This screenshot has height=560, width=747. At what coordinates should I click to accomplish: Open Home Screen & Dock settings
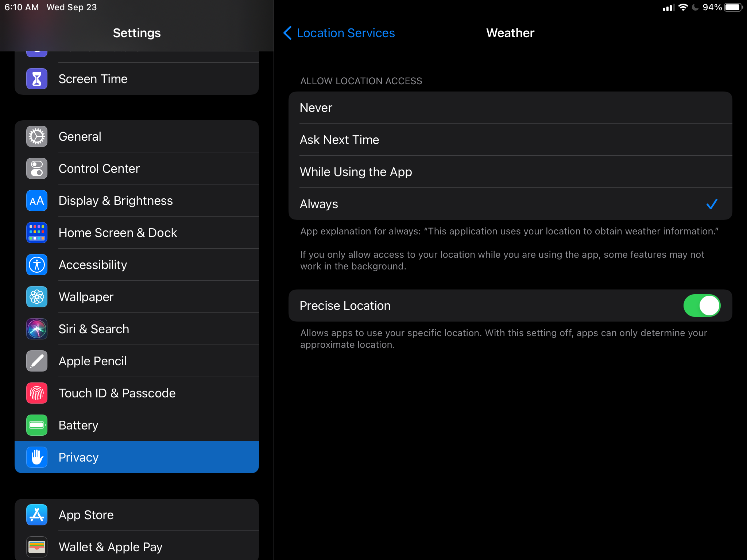pos(137,233)
